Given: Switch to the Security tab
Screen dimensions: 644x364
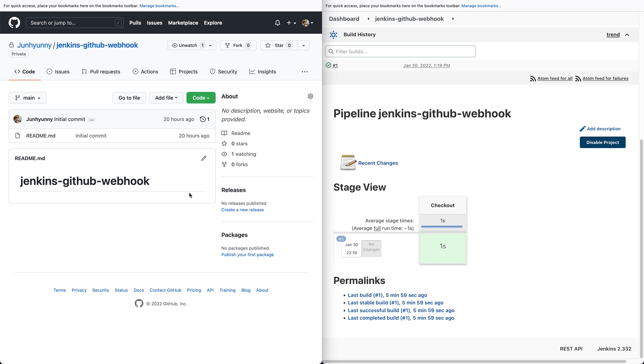Looking at the screenshot, I should point(224,72).
